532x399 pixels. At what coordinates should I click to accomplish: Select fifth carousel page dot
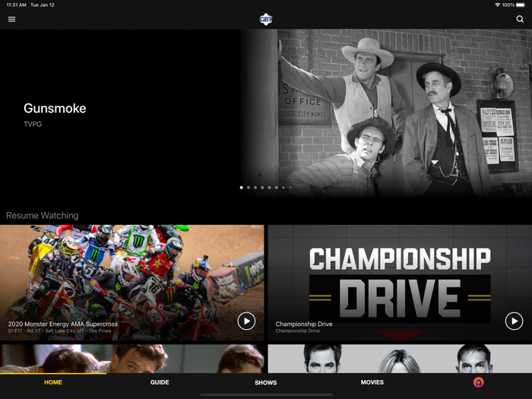tap(269, 187)
